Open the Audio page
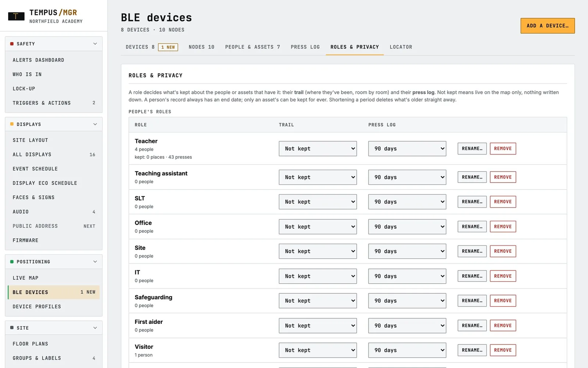The image size is (588, 368). coord(54,212)
